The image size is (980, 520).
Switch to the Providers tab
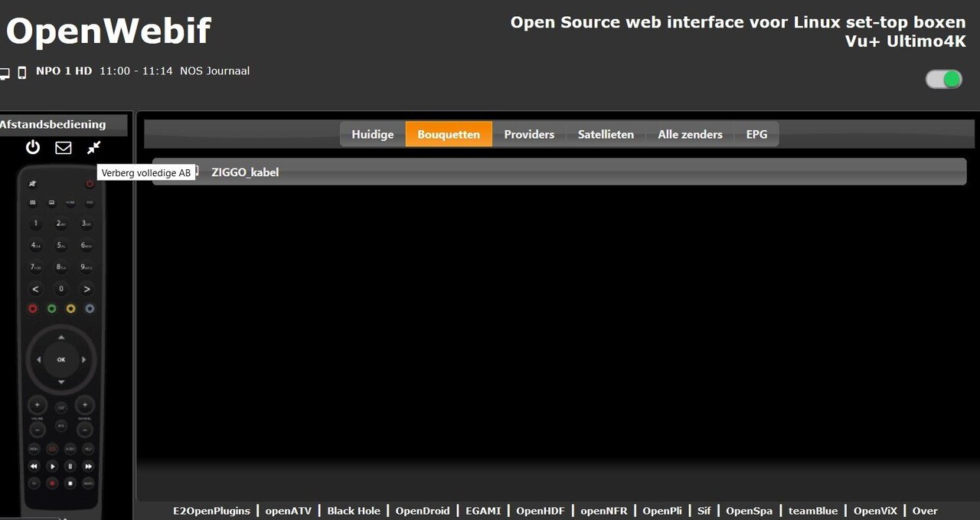click(x=529, y=134)
